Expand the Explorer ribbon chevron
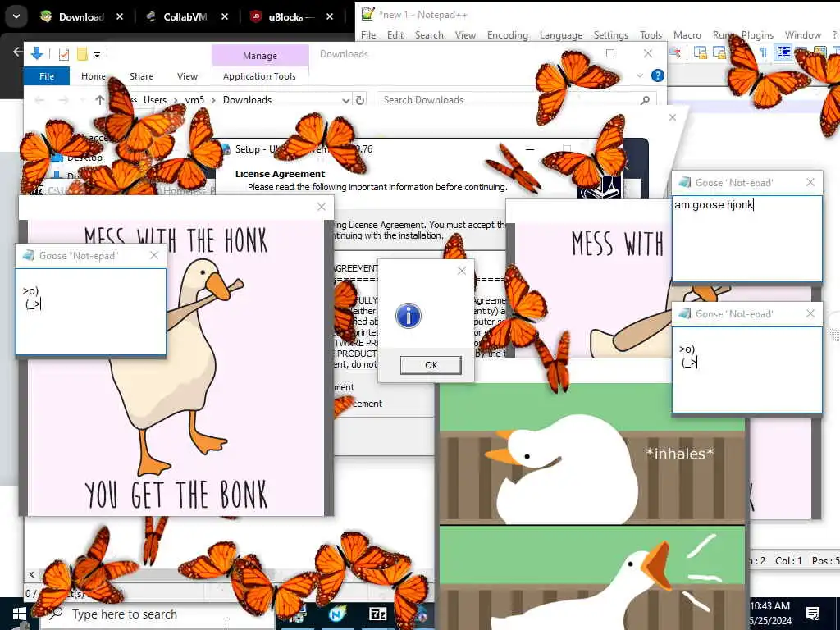 click(x=640, y=75)
